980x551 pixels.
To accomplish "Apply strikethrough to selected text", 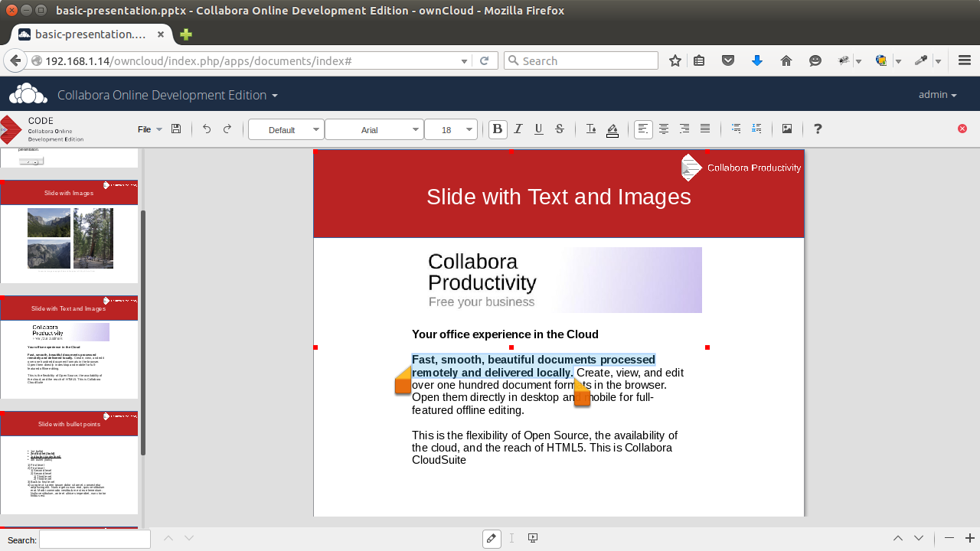I will pyautogui.click(x=560, y=129).
